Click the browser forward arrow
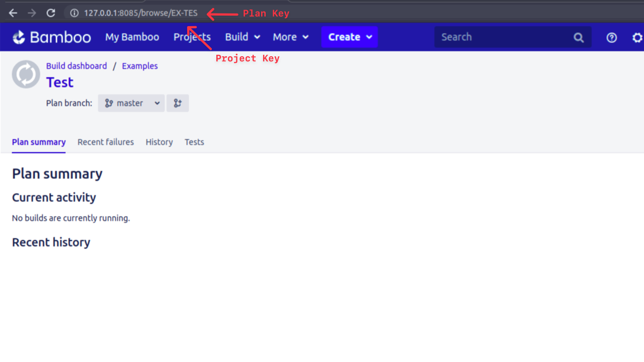Screen dimensions: 644x362 [x=32, y=13]
